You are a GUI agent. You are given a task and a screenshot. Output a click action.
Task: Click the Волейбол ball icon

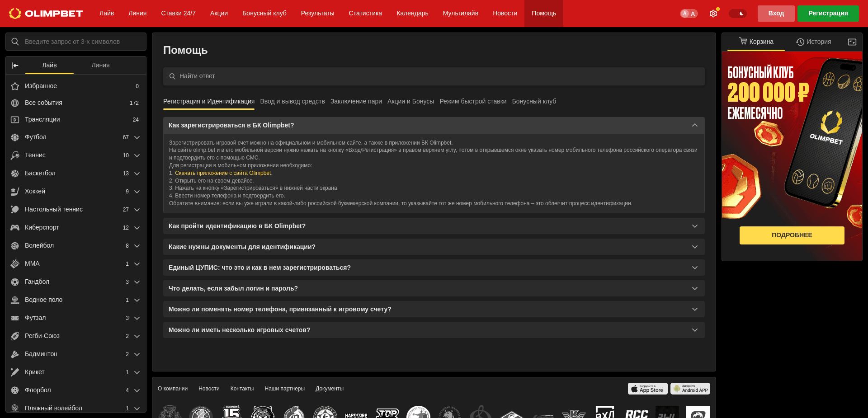pyautogui.click(x=15, y=246)
